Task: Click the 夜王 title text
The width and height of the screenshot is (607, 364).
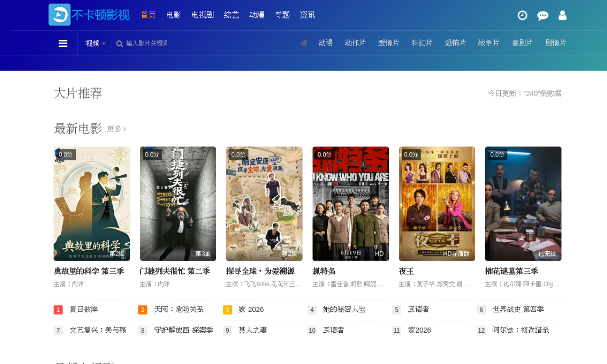Action: point(406,272)
